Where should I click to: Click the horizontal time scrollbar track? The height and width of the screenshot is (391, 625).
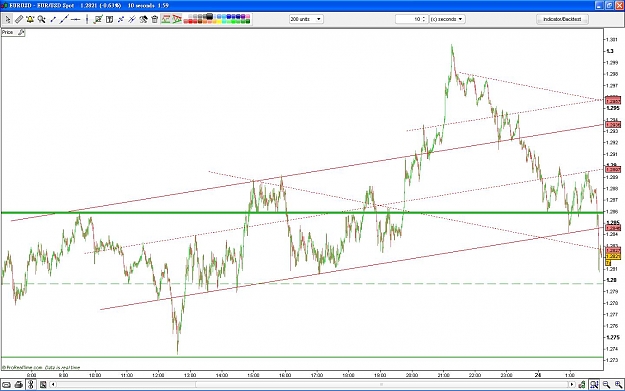(x=312, y=385)
